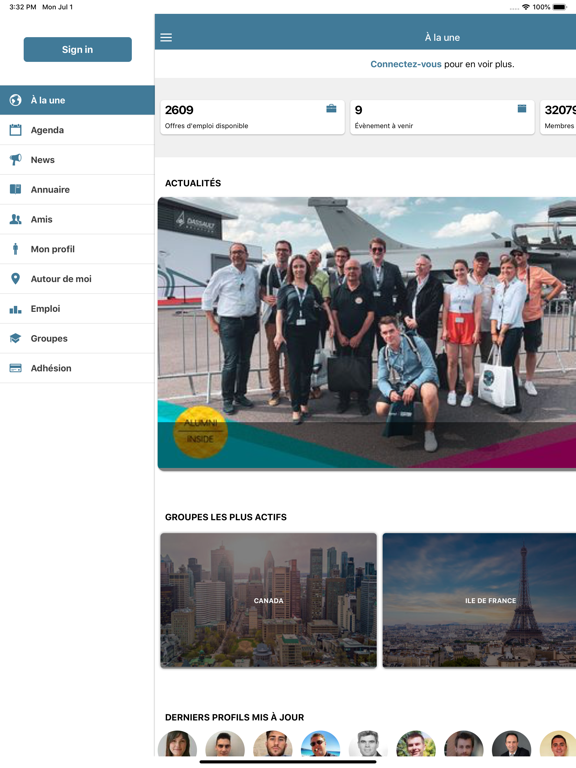Open the Actualités group photo article
The width and height of the screenshot is (576, 768).
[x=366, y=333]
